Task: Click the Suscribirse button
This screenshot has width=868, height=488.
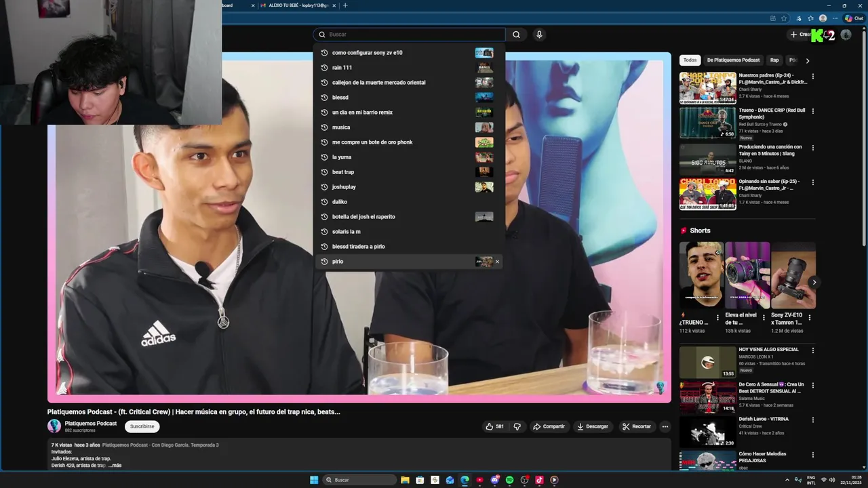Action: point(142,426)
